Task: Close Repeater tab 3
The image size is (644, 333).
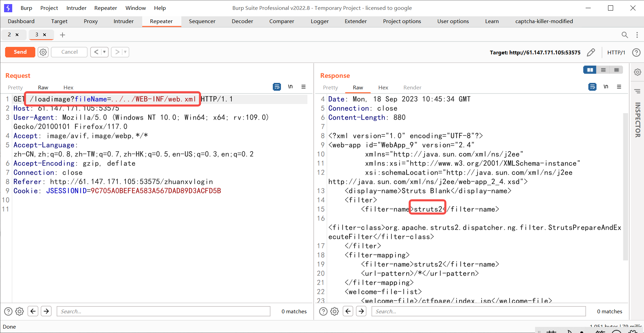Action: click(44, 35)
